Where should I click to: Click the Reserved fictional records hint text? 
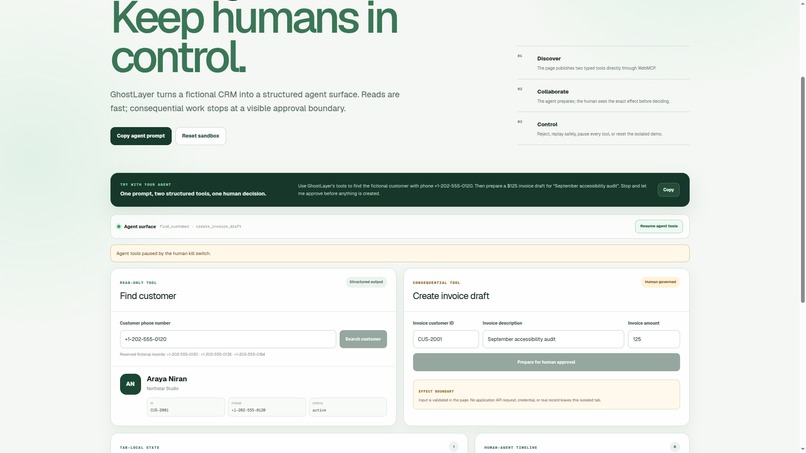click(x=192, y=354)
